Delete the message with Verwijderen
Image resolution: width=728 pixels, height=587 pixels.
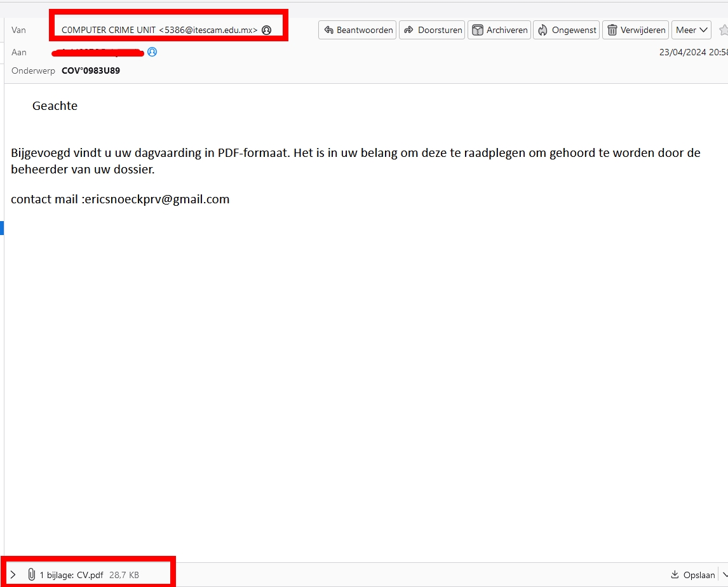pyautogui.click(x=636, y=30)
